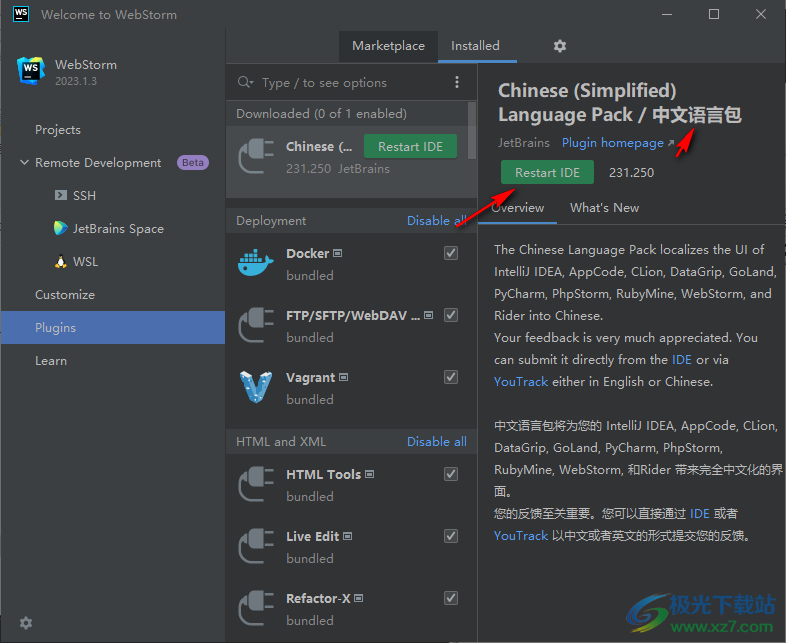Open Learn in the sidebar
The image size is (786, 643).
click(51, 361)
